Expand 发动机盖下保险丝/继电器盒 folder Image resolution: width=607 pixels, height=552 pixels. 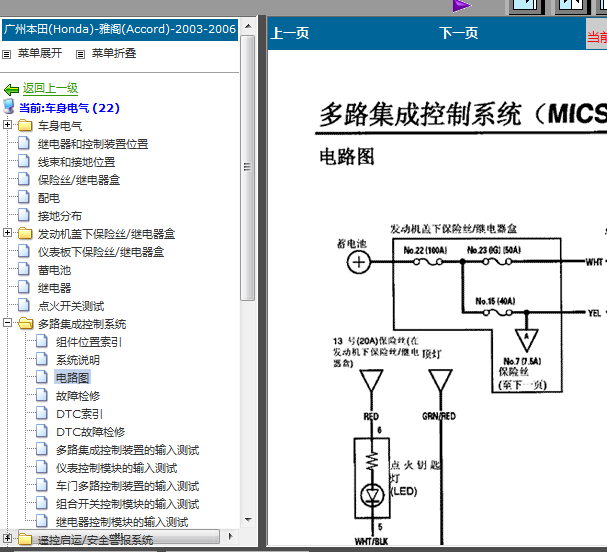[7, 233]
